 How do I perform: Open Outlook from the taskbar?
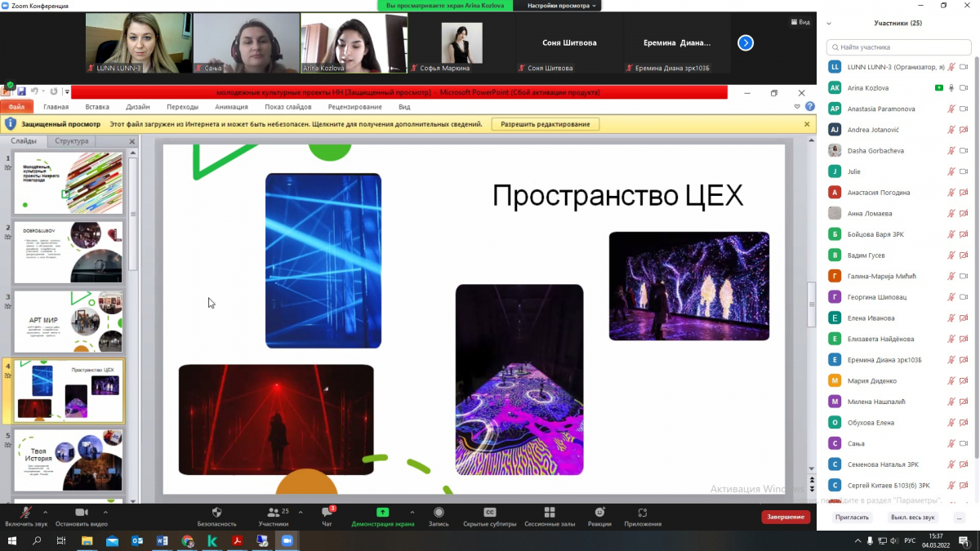[x=137, y=540]
